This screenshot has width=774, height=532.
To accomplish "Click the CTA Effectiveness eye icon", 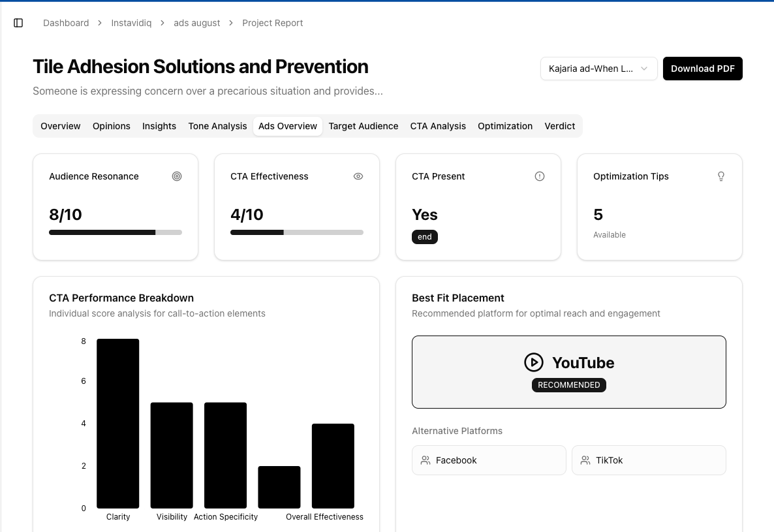I will 358,176.
